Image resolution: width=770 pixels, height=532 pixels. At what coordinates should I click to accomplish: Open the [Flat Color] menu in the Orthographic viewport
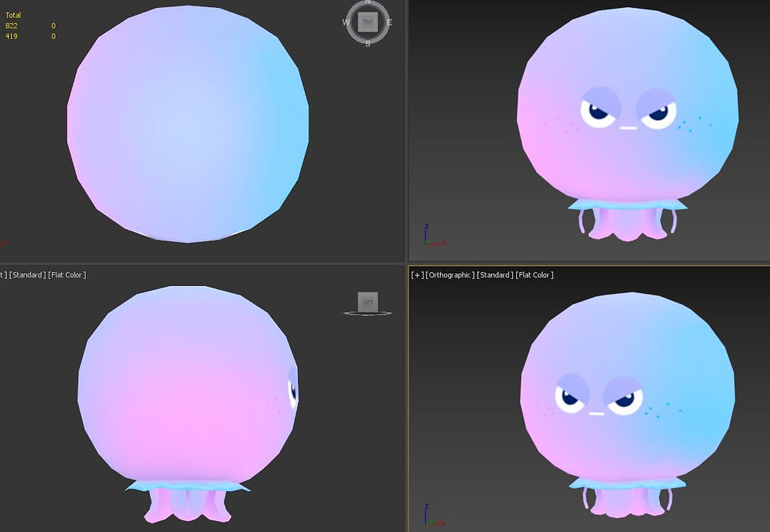tap(534, 274)
